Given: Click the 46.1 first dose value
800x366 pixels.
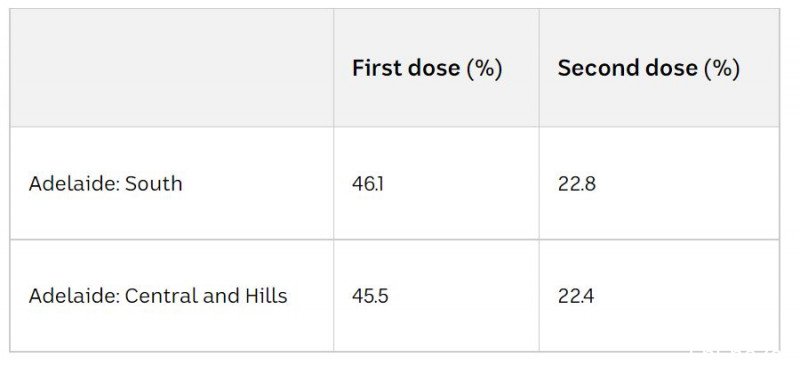Looking at the screenshot, I should [367, 184].
